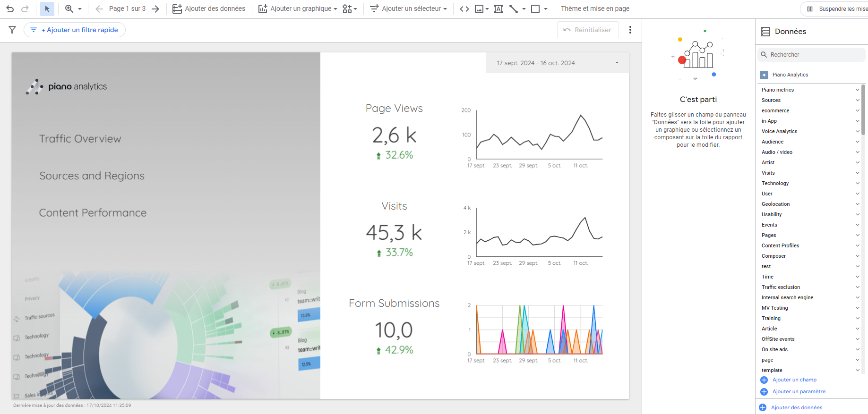The image size is (868, 414).
Task: Open the three-dot more options menu
Action: point(630,30)
